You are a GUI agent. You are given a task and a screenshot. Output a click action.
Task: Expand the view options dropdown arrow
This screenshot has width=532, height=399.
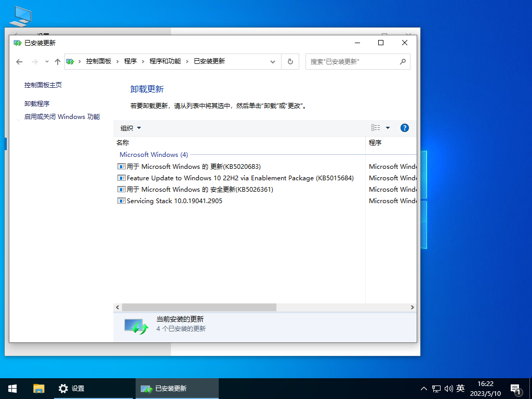pyautogui.click(x=387, y=127)
